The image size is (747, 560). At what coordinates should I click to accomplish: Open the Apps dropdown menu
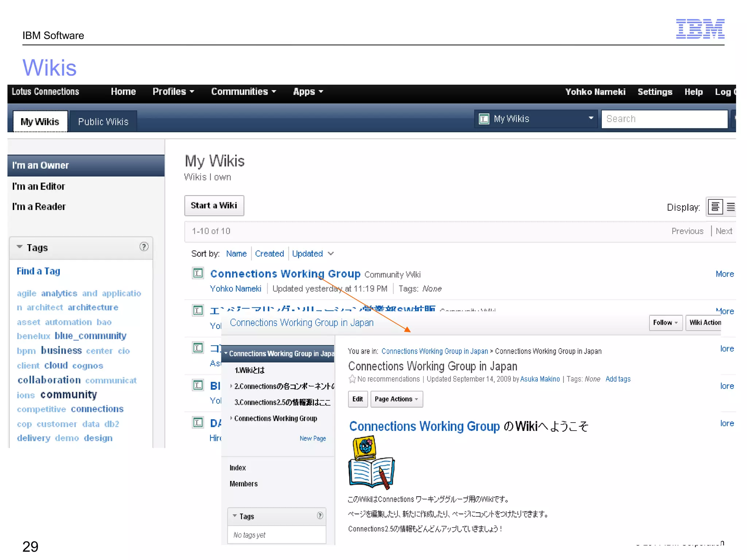[308, 92]
